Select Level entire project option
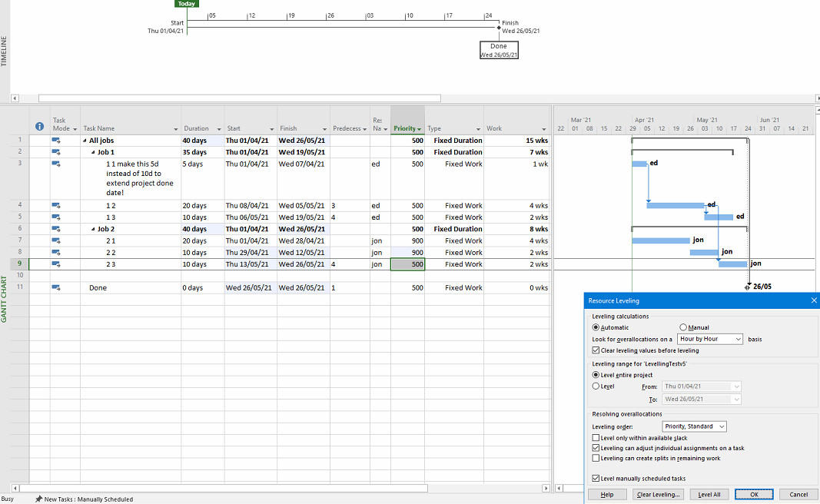Image resolution: width=820 pixels, height=504 pixels. point(596,375)
